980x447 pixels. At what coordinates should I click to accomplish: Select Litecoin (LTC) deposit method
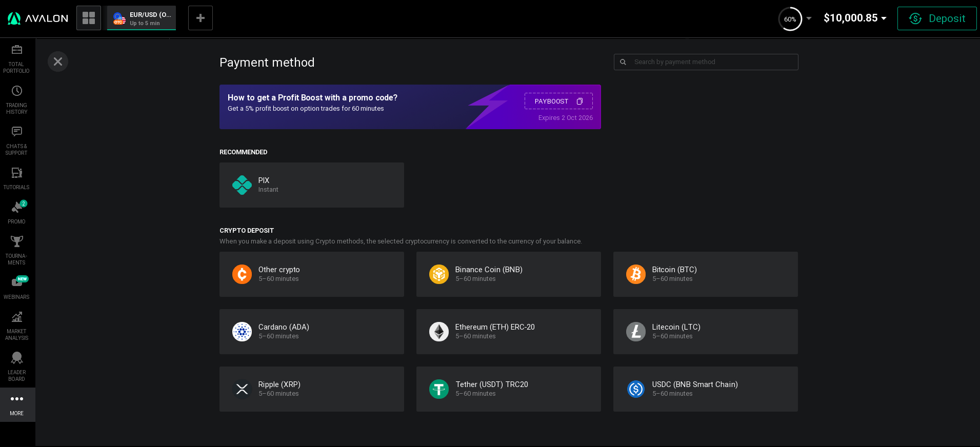tap(706, 332)
